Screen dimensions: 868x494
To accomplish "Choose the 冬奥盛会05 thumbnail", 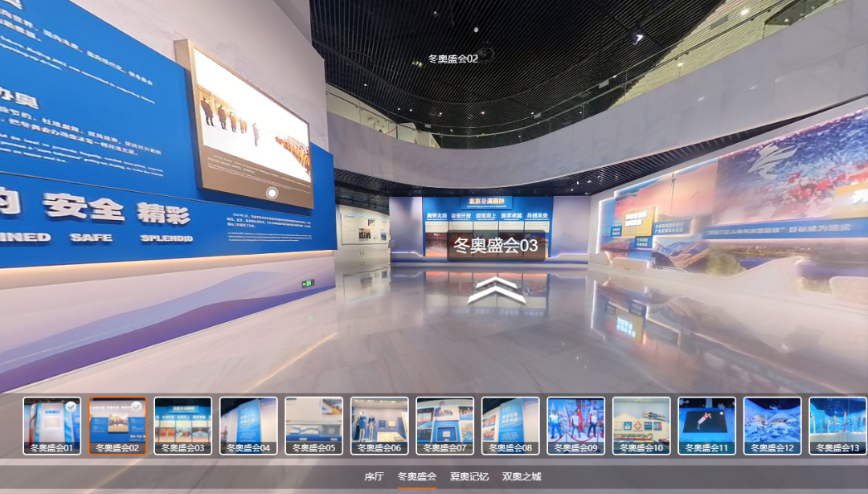I will pyautogui.click(x=314, y=425).
